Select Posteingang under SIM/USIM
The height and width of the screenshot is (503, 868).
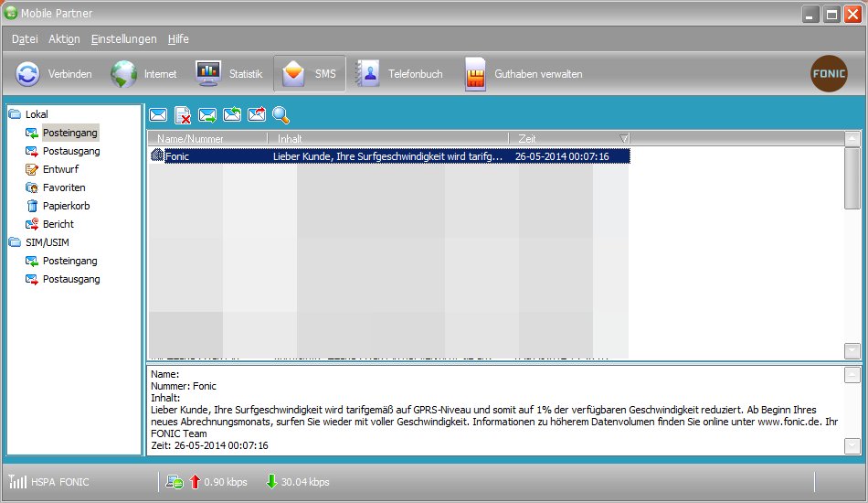pos(70,261)
